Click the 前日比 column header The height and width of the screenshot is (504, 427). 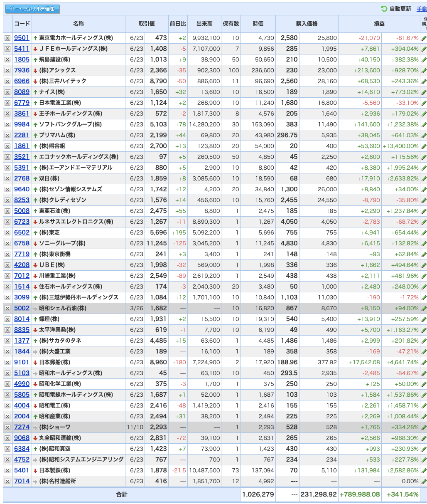178,24
